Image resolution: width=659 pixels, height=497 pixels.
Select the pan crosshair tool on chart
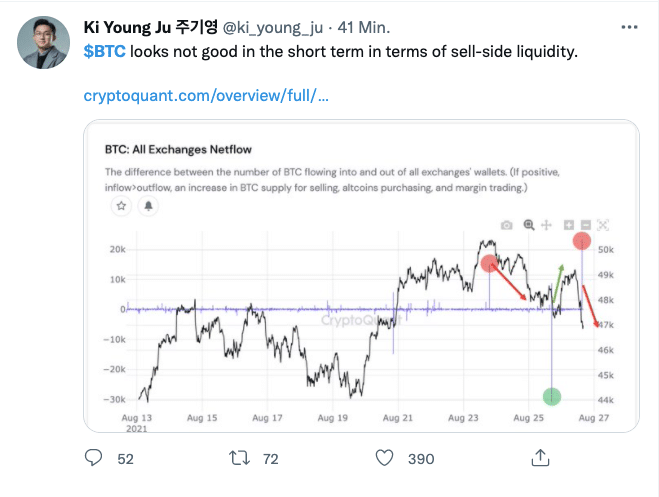click(548, 226)
